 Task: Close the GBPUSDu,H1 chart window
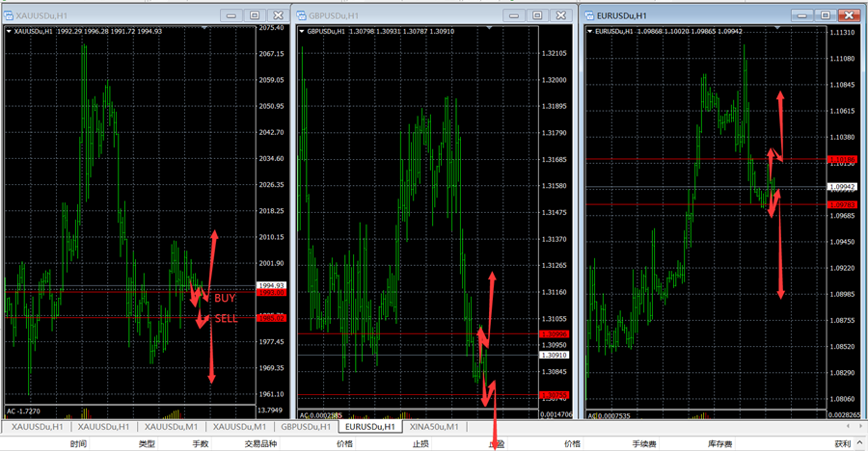(x=561, y=15)
